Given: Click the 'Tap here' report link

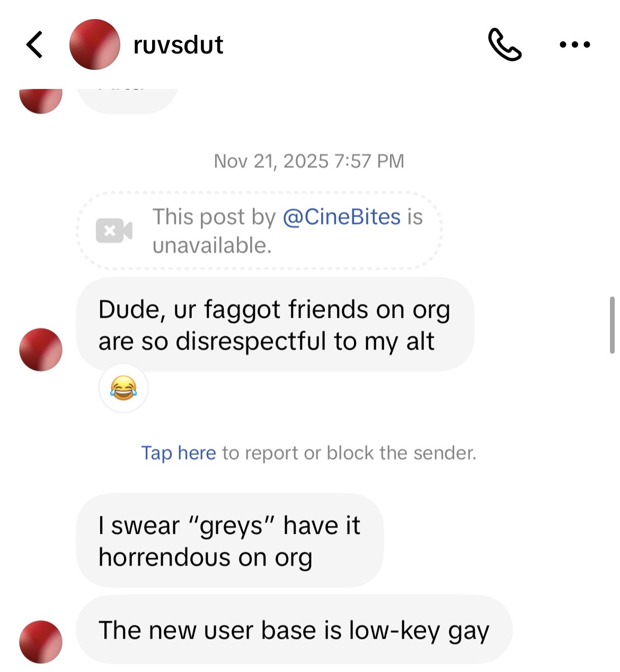Looking at the screenshot, I should click(x=179, y=453).
